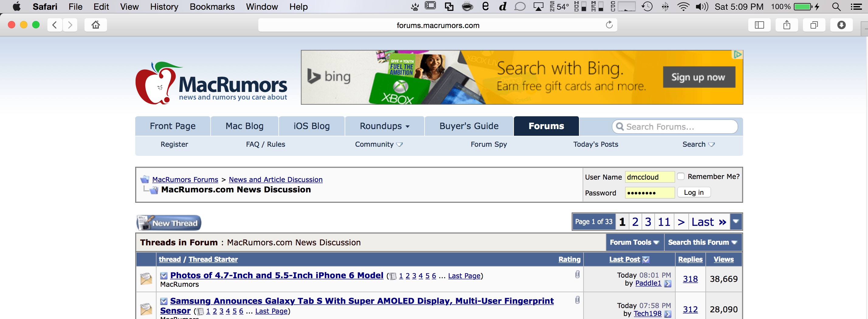868x319 pixels.
Task: Open 318 replies count for iPhone 6 thread
Action: point(690,279)
